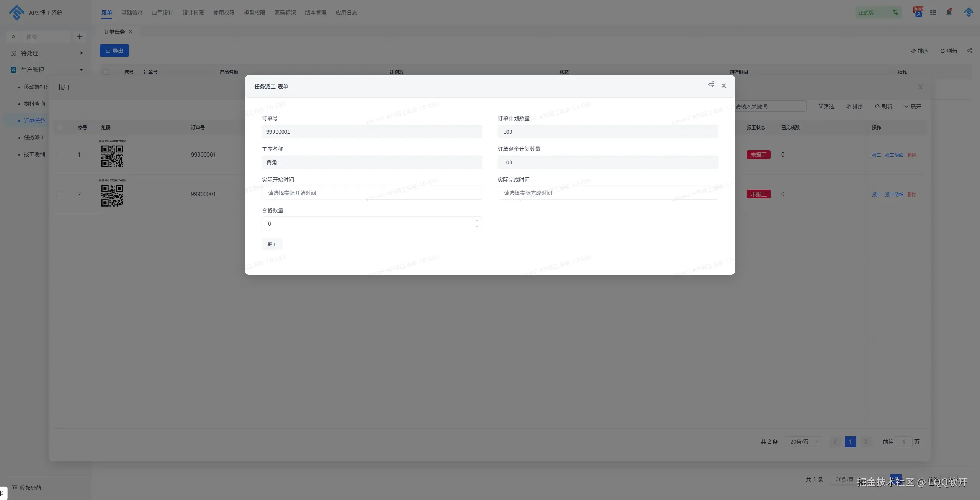The image size is (980, 500).
Task: Click the blue 导出 export button
Action: pyautogui.click(x=114, y=51)
